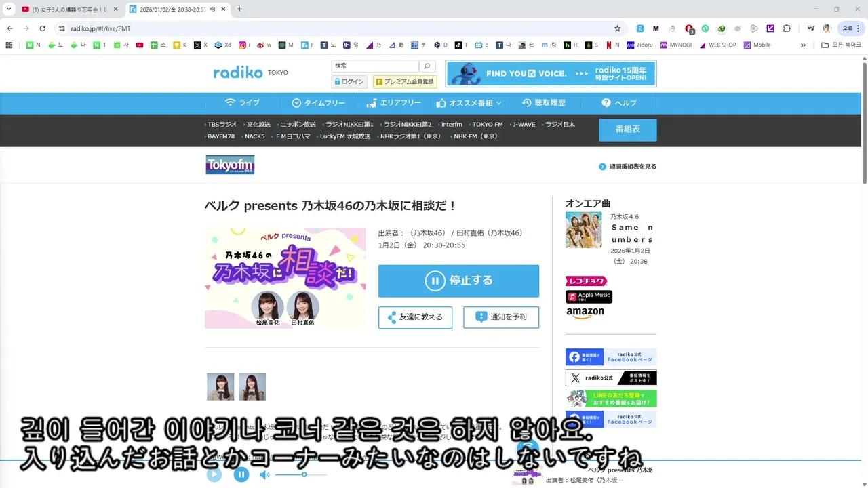868x488 pixels.
Task: Click the radiko logo
Action: pos(237,73)
